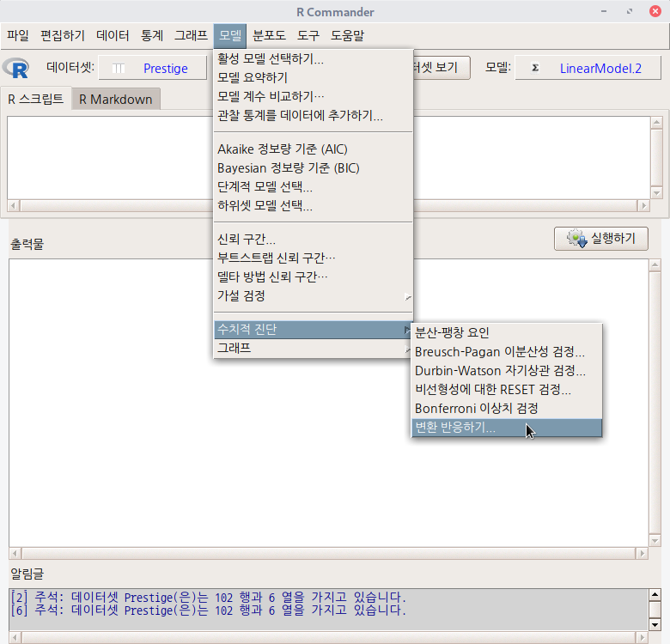Click the R logo icon
This screenshot has height=644, width=670.
[x=16, y=69]
